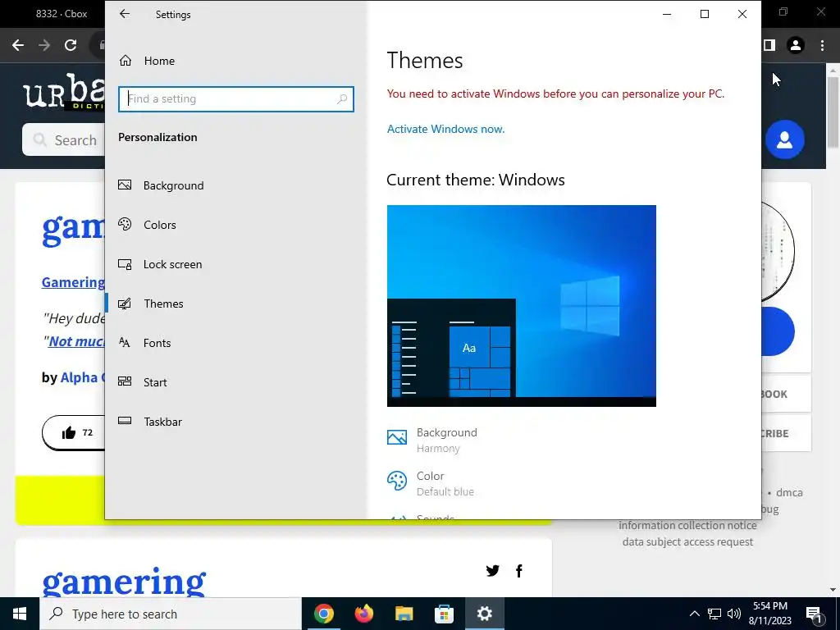Click the theme Color palette icon
Image resolution: width=840 pixels, height=630 pixels.
pyautogui.click(x=397, y=481)
